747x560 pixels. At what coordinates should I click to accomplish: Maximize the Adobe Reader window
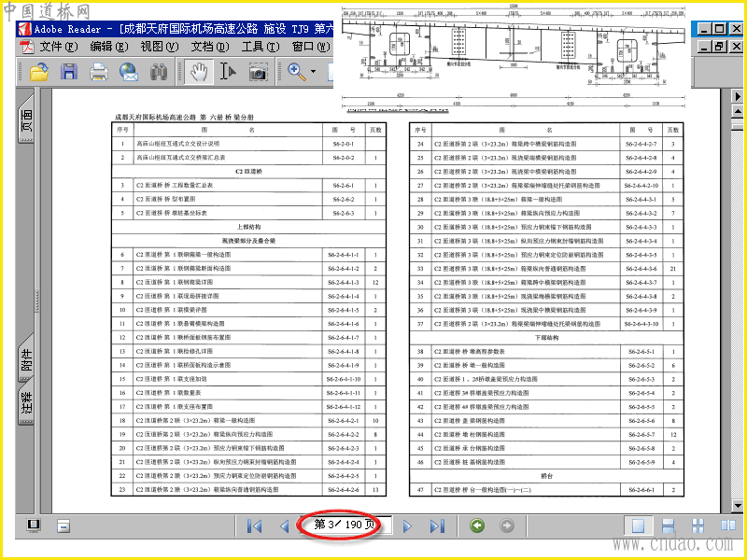719,29
